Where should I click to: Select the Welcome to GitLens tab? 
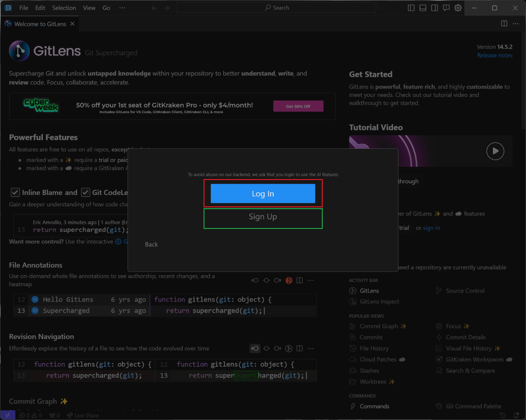pos(40,24)
